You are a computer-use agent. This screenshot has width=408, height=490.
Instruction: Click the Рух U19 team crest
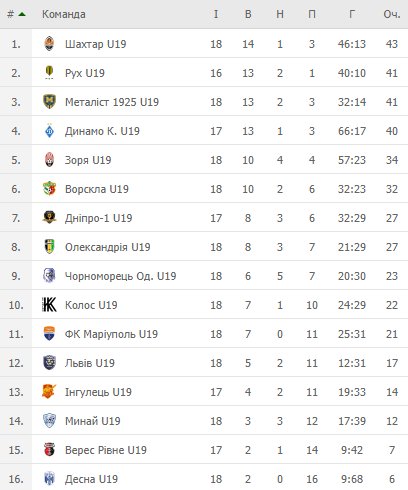[x=49, y=73]
